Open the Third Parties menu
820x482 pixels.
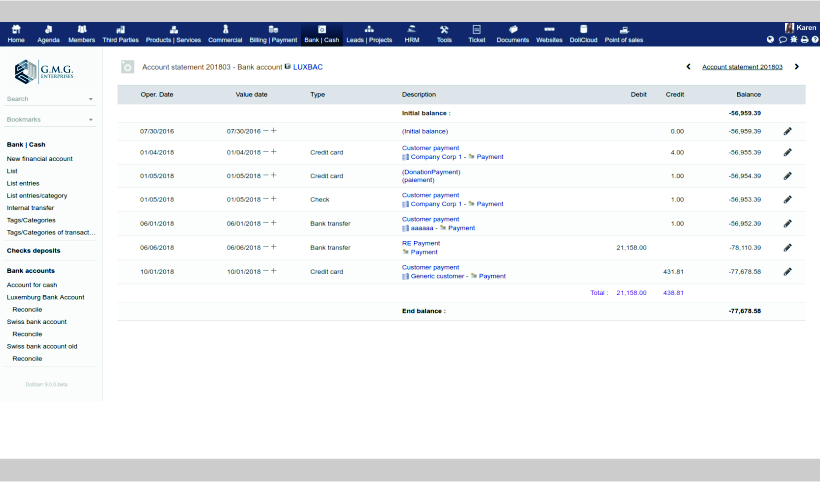[120, 35]
